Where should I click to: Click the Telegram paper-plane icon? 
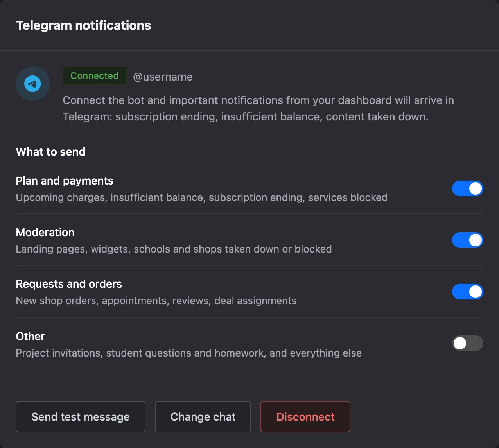[33, 84]
